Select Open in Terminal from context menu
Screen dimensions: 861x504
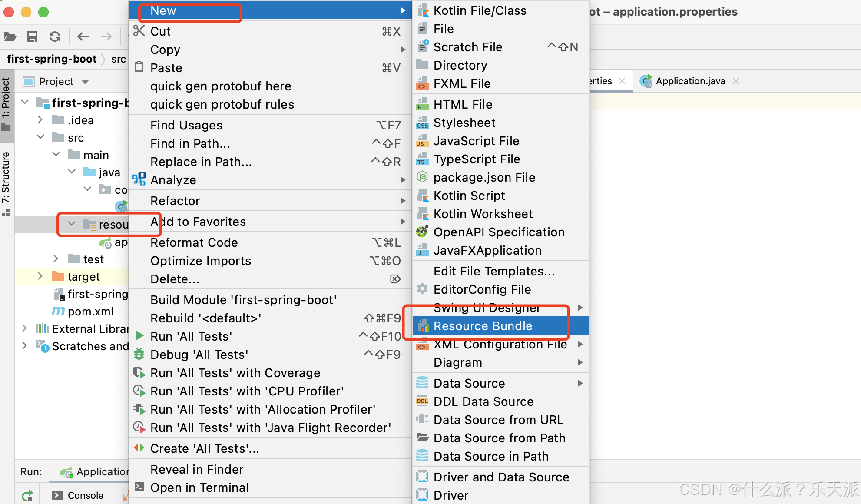coord(200,487)
